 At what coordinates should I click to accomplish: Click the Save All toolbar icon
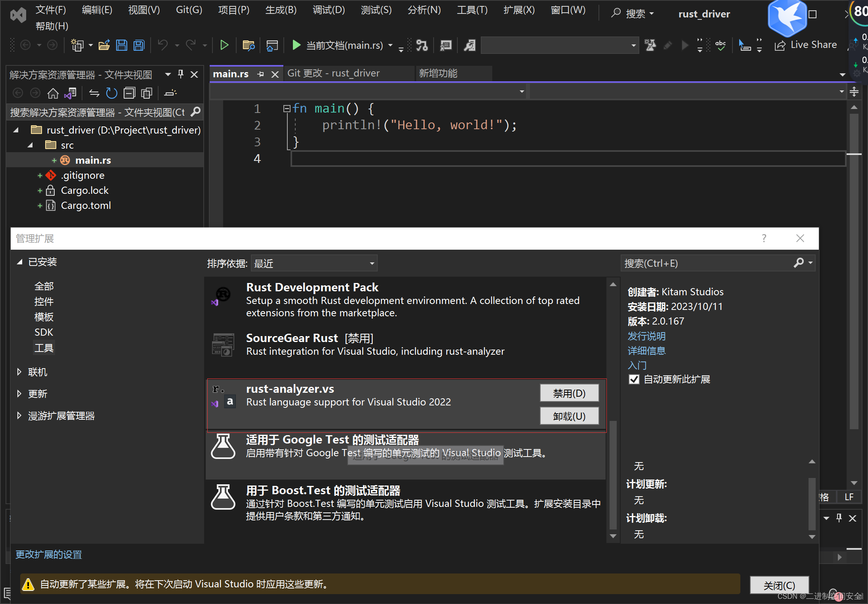pyautogui.click(x=139, y=45)
